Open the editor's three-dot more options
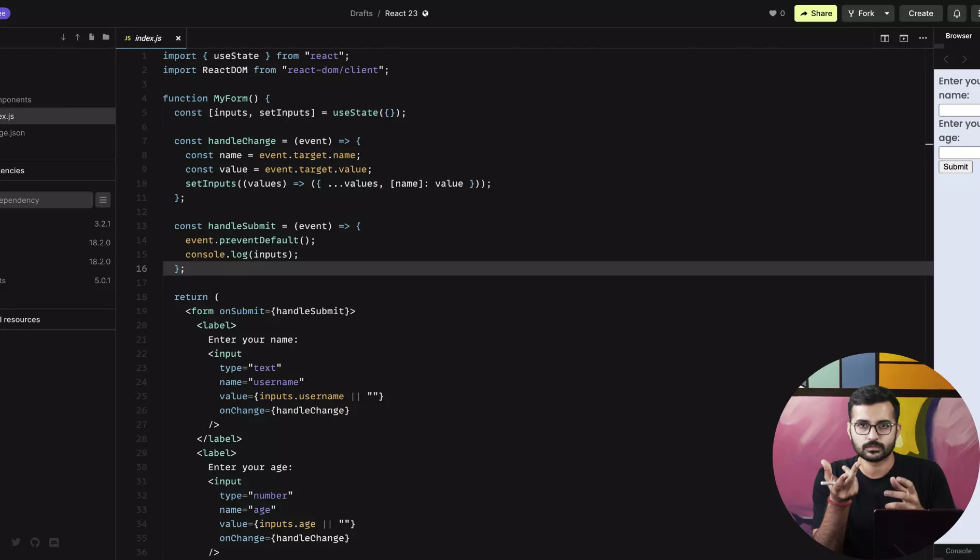Image resolution: width=980 pixels, height=560 pixels. [922, 38]
